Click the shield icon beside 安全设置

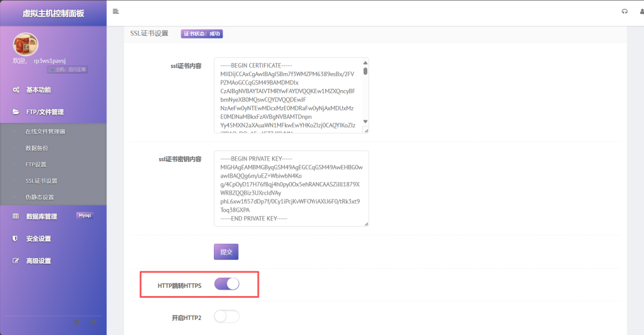coord(16,239)
